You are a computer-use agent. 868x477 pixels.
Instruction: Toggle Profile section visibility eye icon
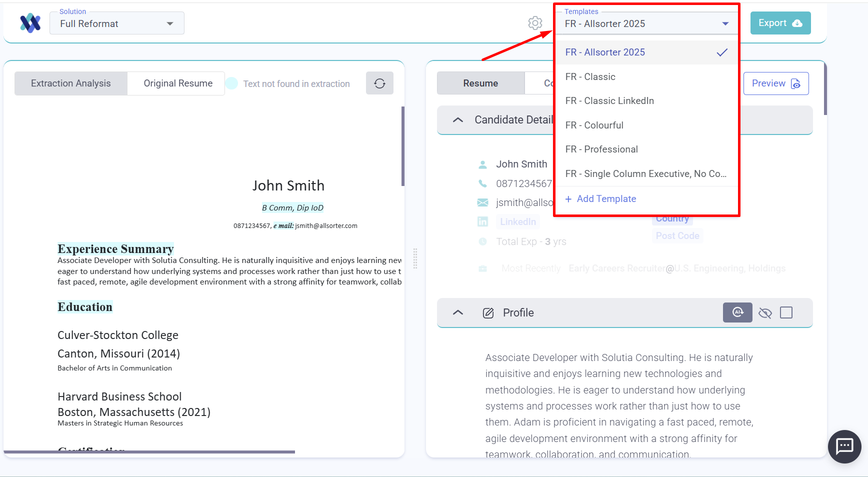(x=765, y=313)
